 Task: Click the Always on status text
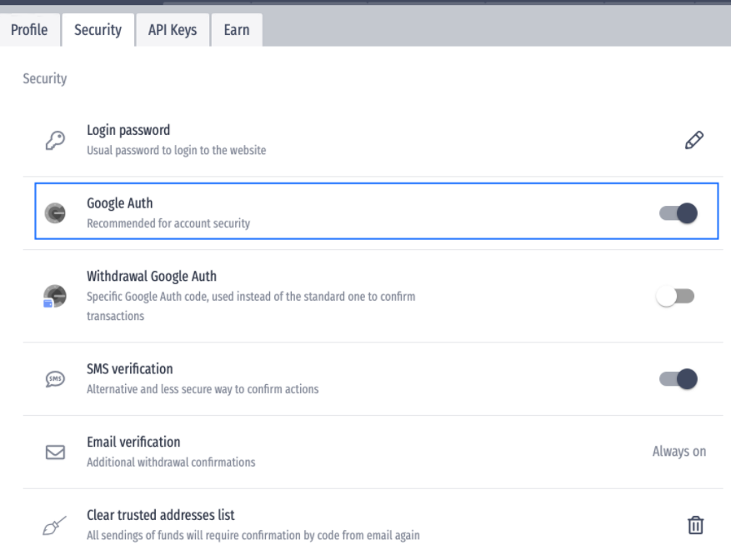point(678,452)
